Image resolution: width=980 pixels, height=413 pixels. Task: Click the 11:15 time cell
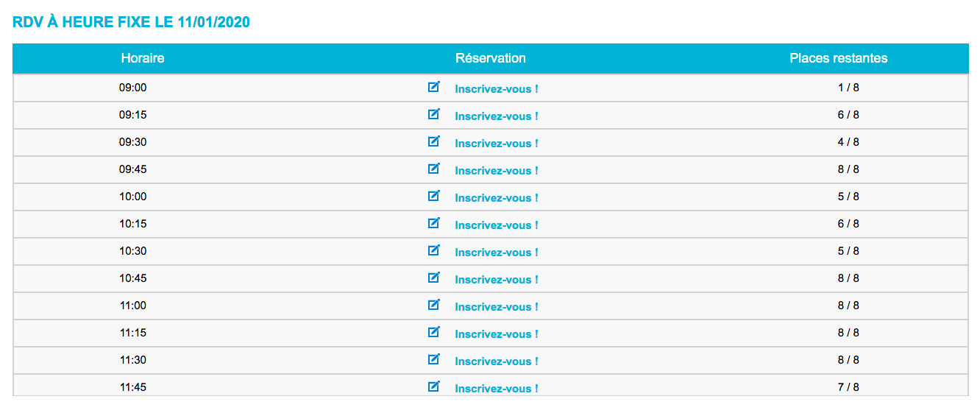(x=133, y=333)
